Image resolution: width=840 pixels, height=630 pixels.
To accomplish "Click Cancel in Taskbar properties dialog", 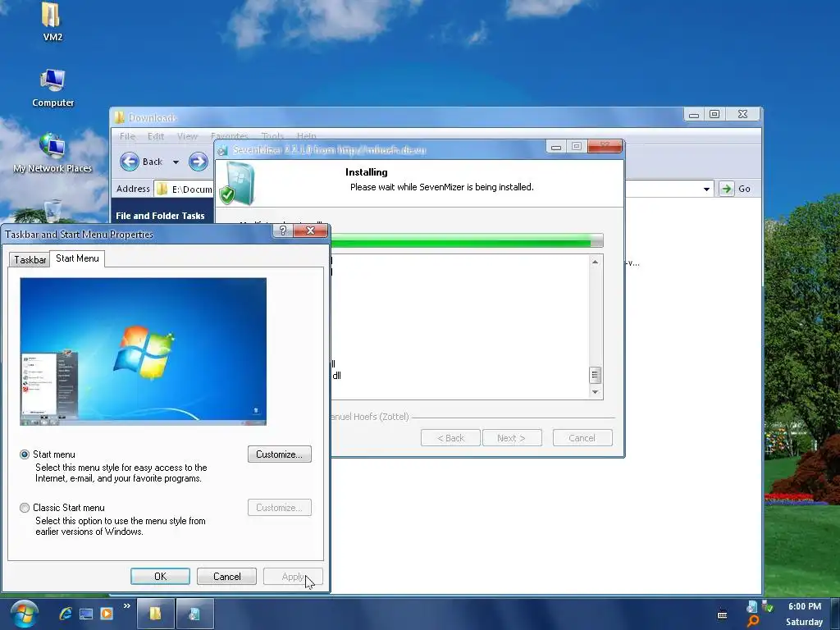I will (227, 577).
